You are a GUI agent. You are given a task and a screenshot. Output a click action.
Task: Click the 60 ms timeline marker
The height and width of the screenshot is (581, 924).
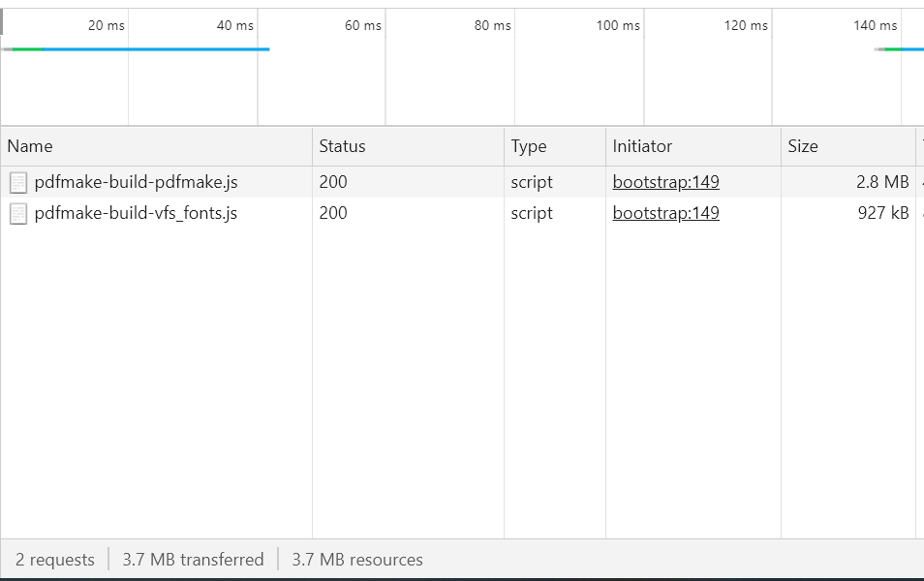coord(363,25)
